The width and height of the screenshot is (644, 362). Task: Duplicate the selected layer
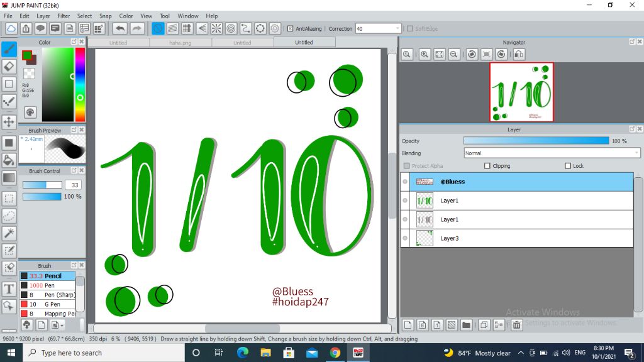click(484, 325)
